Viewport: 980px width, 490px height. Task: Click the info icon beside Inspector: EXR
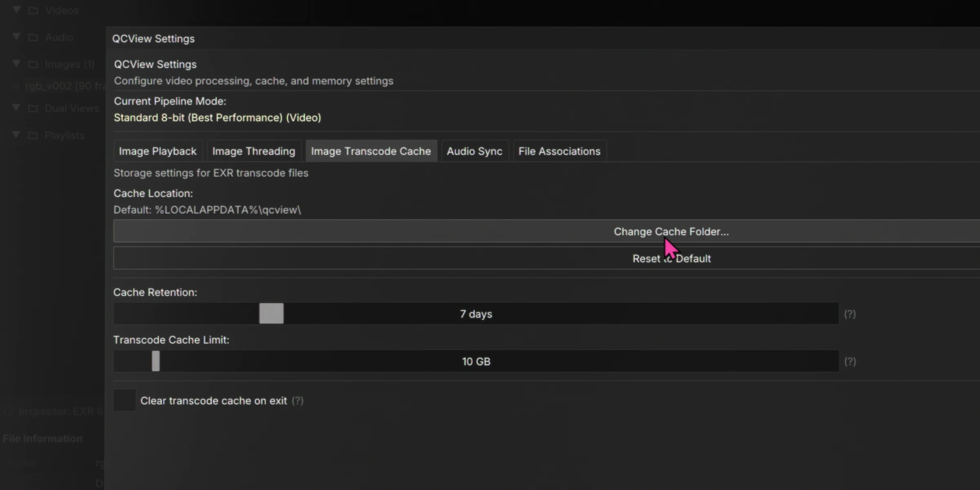pos(9,412)
